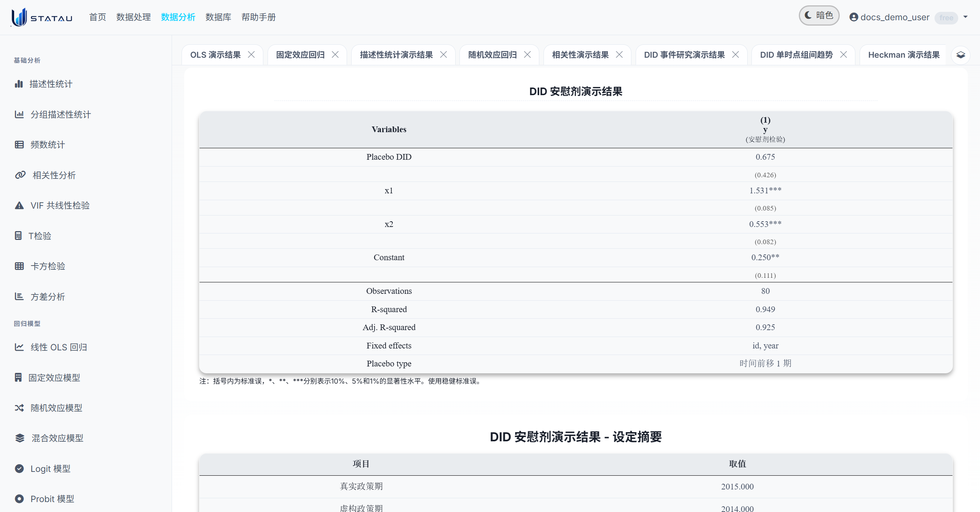The height and width of the screenshot is (512, 980).
Task: Open 描述性统计 bar chart icon
Action: coord(19,84)
